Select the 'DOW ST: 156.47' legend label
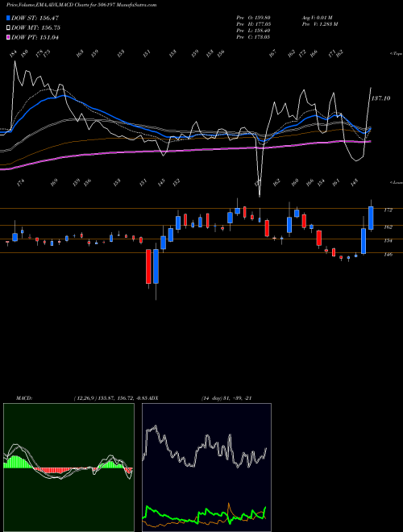 (35, 18)
